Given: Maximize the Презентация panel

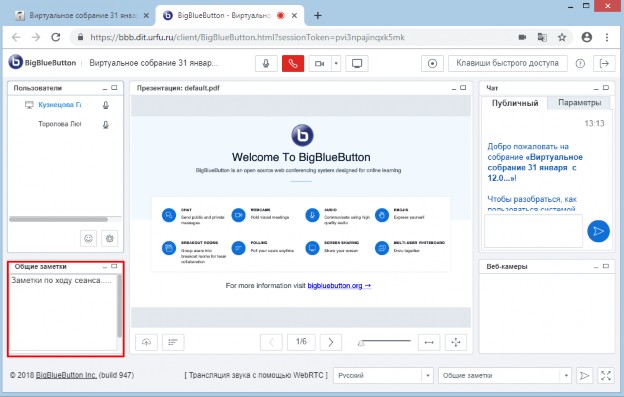Looking at the screenshot, I should 463,88.
